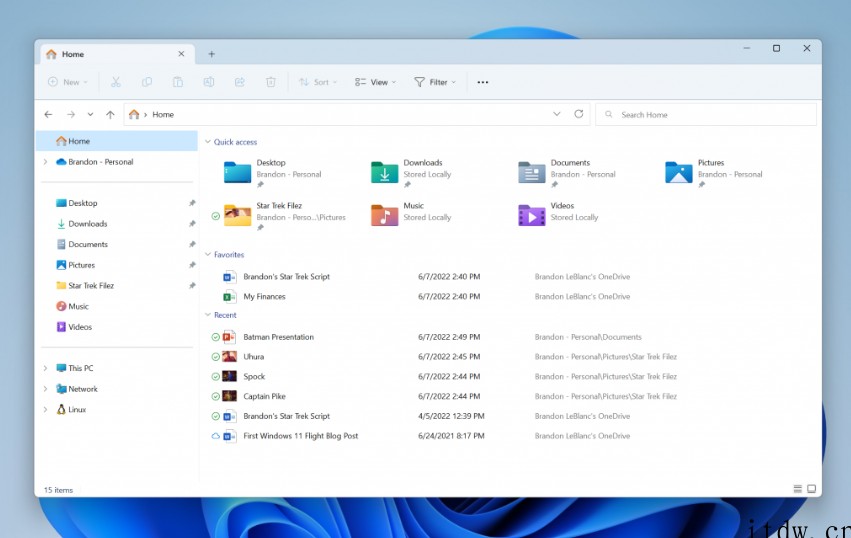Click the Search Home input field
Screen dimensions: 851x538
(706, 115)
